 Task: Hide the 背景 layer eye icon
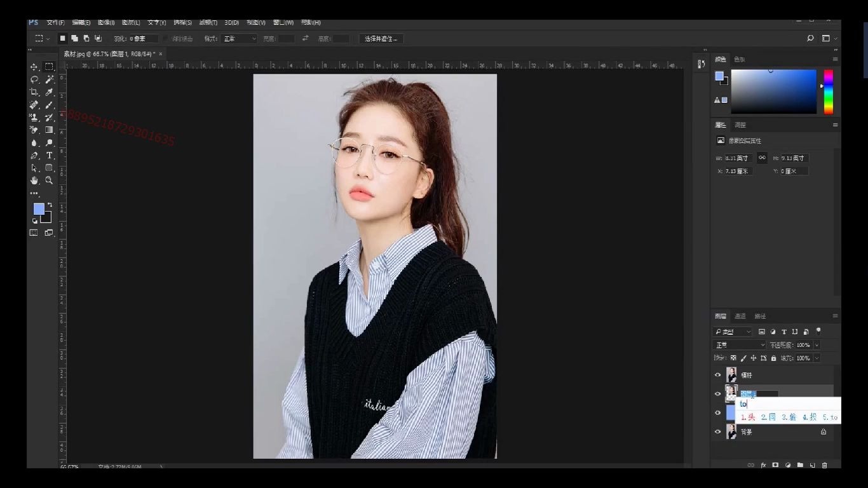718,432
